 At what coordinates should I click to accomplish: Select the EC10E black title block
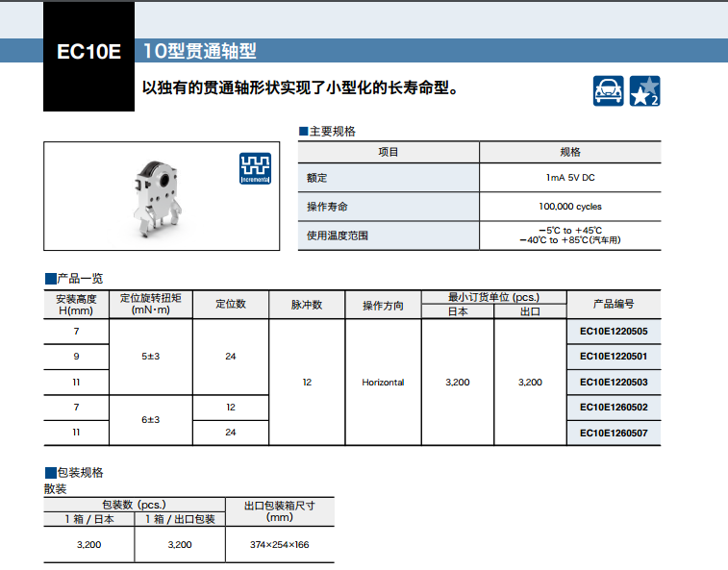pos(88,53)
